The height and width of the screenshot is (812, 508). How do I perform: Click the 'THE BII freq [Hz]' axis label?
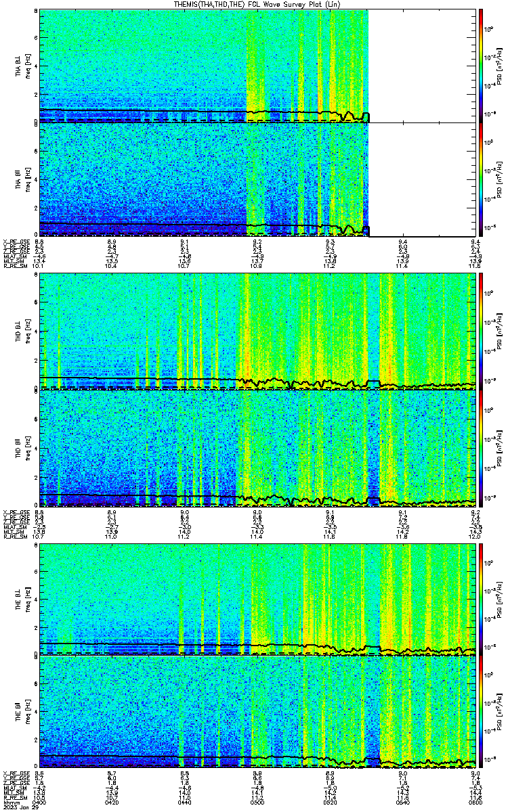point(22,713)
